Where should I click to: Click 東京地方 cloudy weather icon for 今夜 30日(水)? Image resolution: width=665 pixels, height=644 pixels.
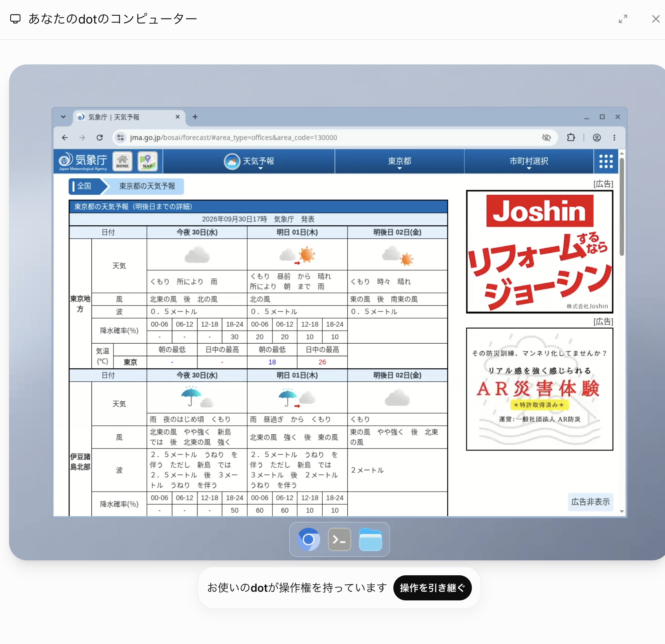click(x=197, y=254)
